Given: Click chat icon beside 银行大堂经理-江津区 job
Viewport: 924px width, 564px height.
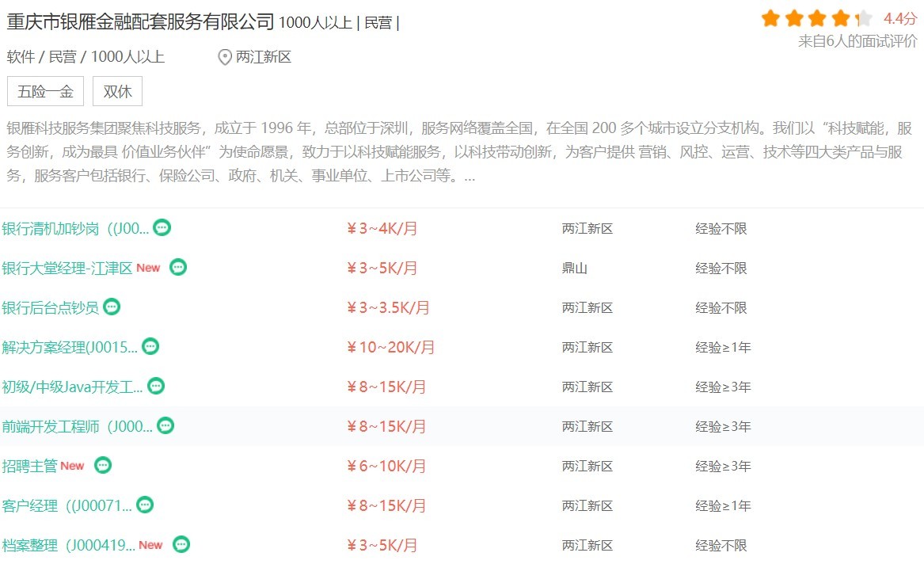Looking at the screenshot, I should [178, 267].
